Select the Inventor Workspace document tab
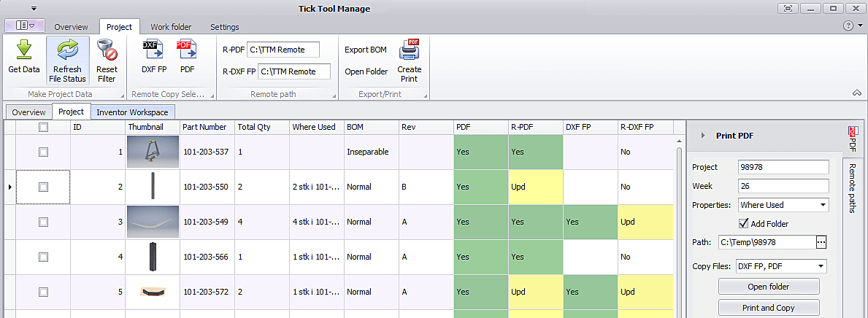Screen dimensions: 868x318 tap(132, 112)
